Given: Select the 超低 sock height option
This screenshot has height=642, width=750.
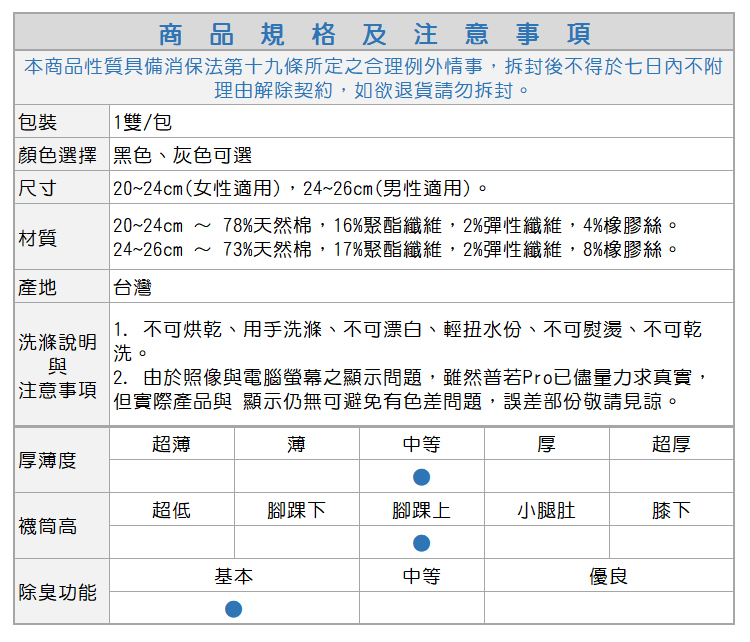Looking at the screenshot, I should (x=172, y=510).
